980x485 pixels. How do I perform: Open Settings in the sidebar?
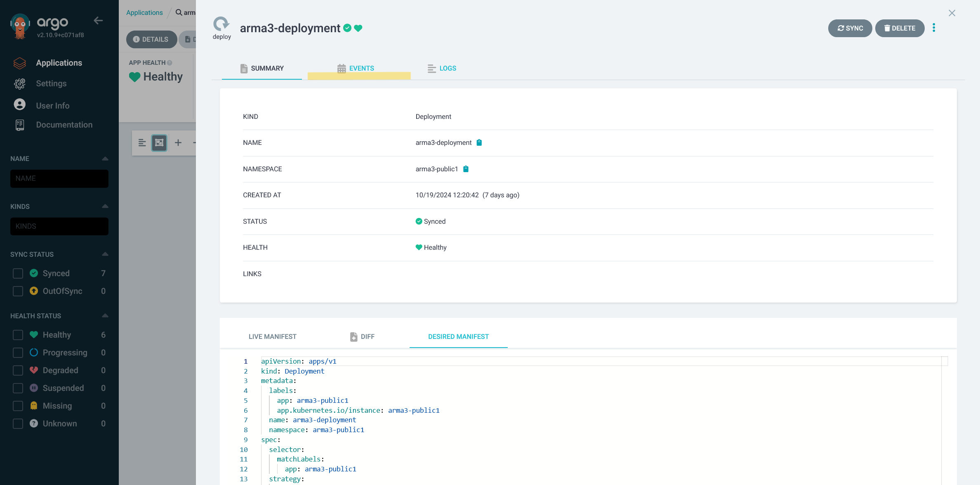51,83
